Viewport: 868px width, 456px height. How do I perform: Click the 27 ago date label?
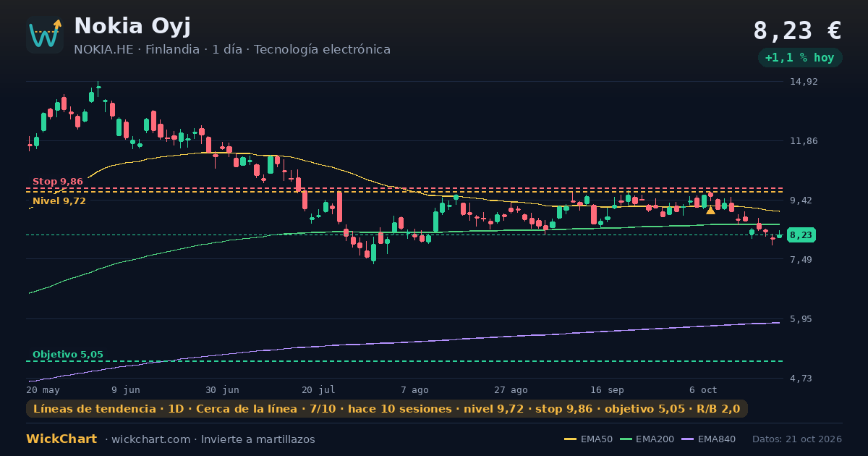[511, 390]
